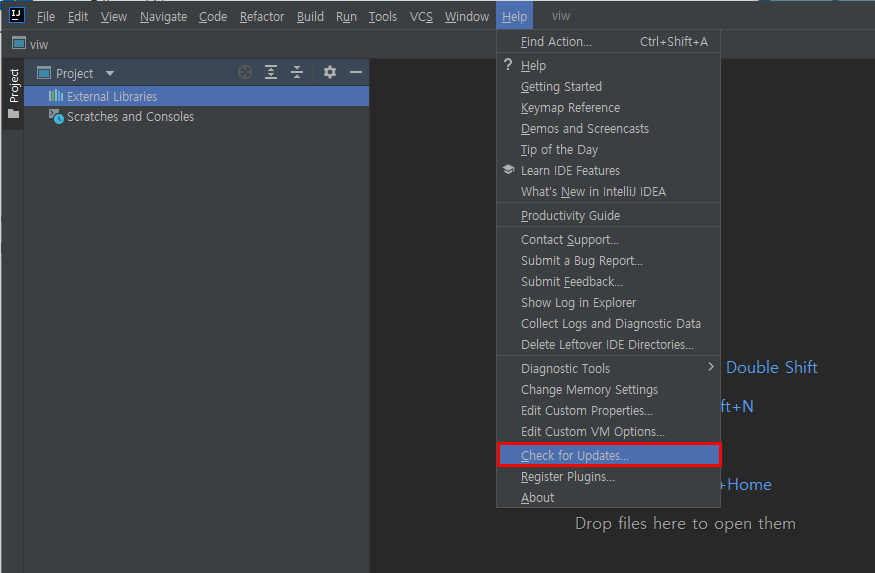Select Submit a Bug Report...
Image resolution: width=875 pixels, height=573 pixels.
point(608,261)
